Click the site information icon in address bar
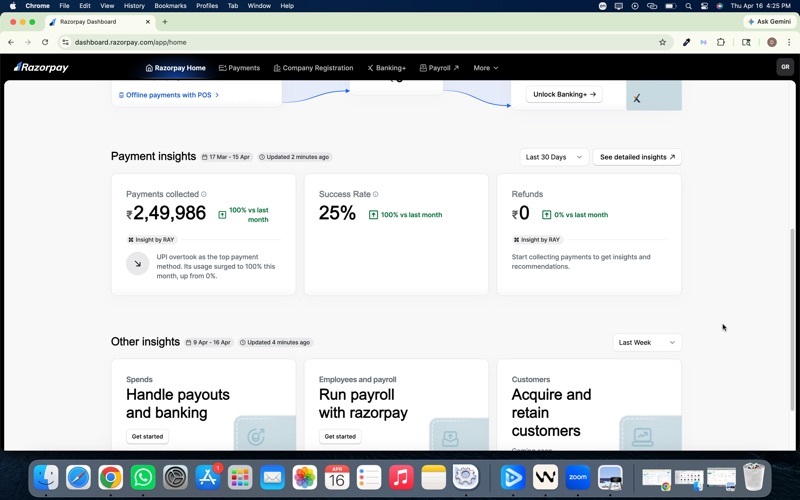This screenshot has width=800, height=500. (65, 42)
